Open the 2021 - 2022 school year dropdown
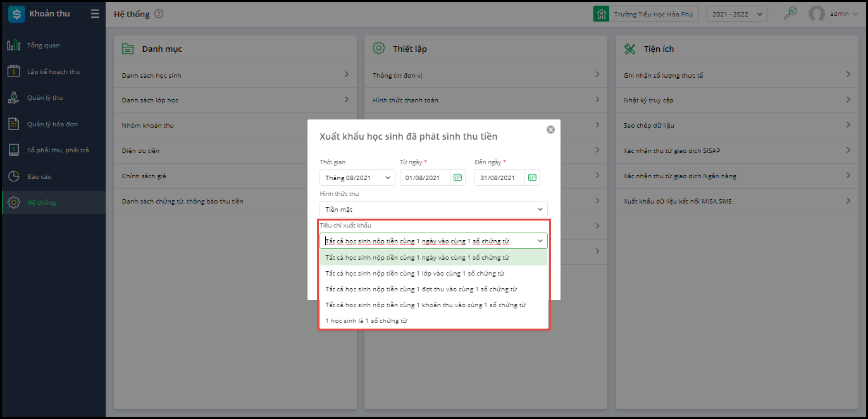Screen dimensions: 868x419 [736, 14]
